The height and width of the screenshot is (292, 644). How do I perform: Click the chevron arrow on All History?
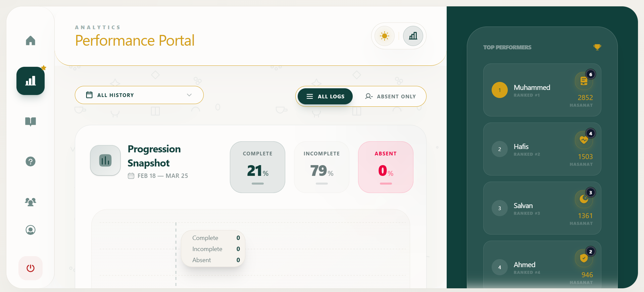coord(189,95)
